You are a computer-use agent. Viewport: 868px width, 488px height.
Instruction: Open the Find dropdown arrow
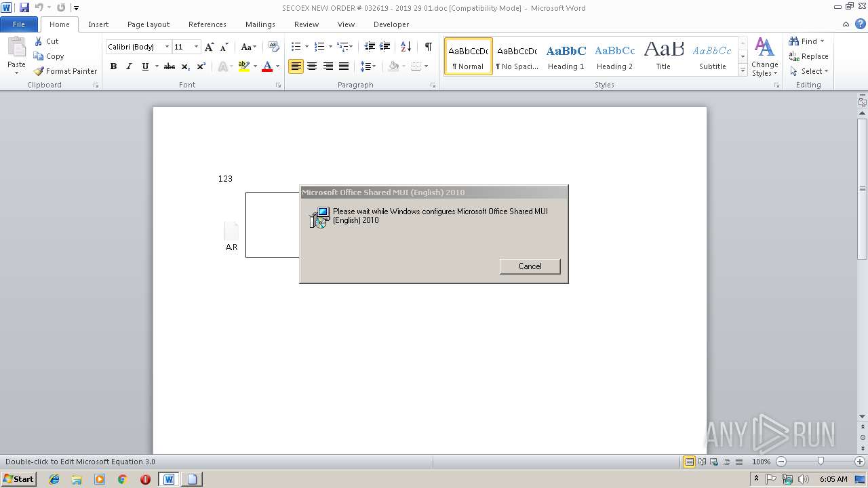tap(822, 41)
